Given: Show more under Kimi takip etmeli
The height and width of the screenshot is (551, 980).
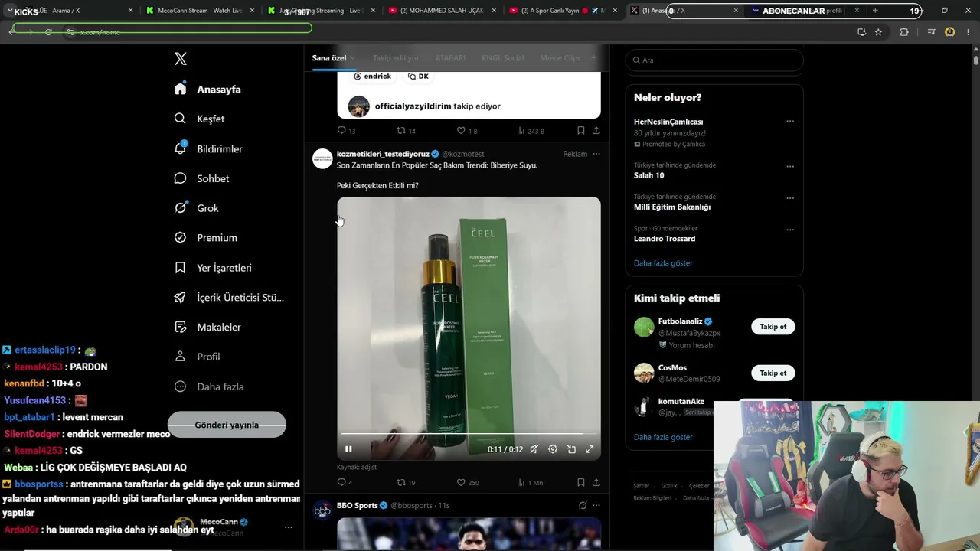Looking at the screenshot, I should [663, 437].
